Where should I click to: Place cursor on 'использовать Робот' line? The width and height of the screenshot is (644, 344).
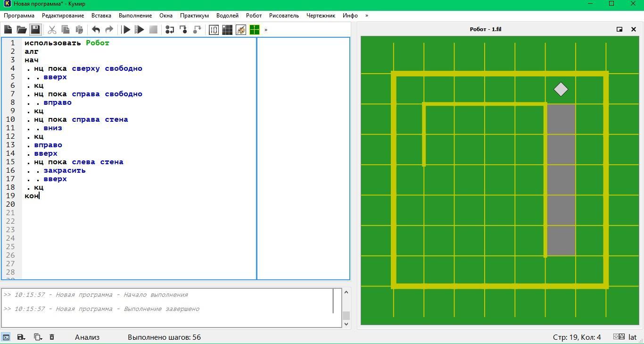pyautogui.click(x=67, y=43)
